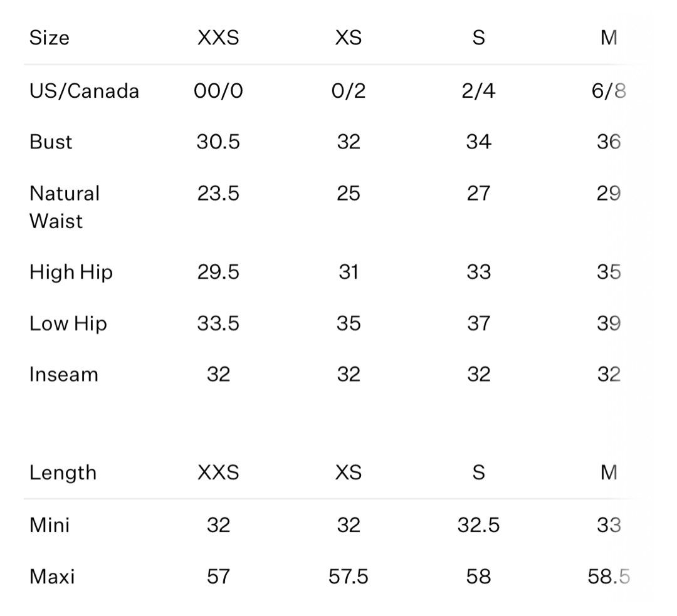
Task: Select the 6/8 US/Canada value for M
Action: [x=609, y=91]
